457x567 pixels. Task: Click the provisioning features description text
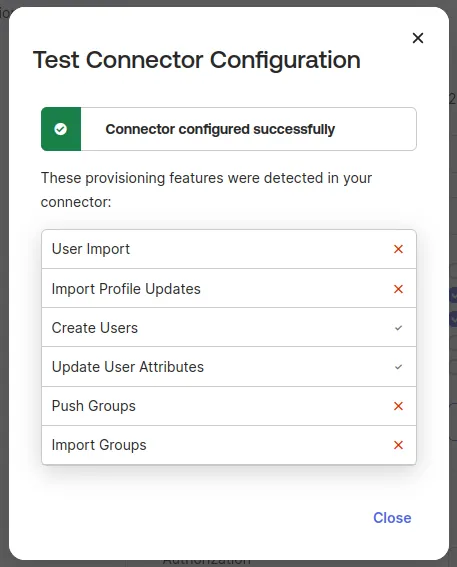[x=206, y=190]
